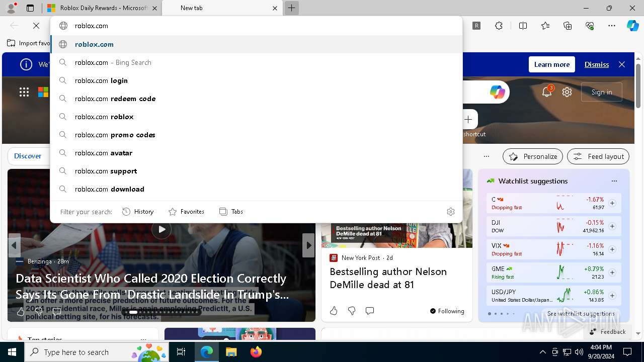Open Task View on taskbar
Image resolution: width=644 pixels, height=362 pixels.
(x=181, y=352)
